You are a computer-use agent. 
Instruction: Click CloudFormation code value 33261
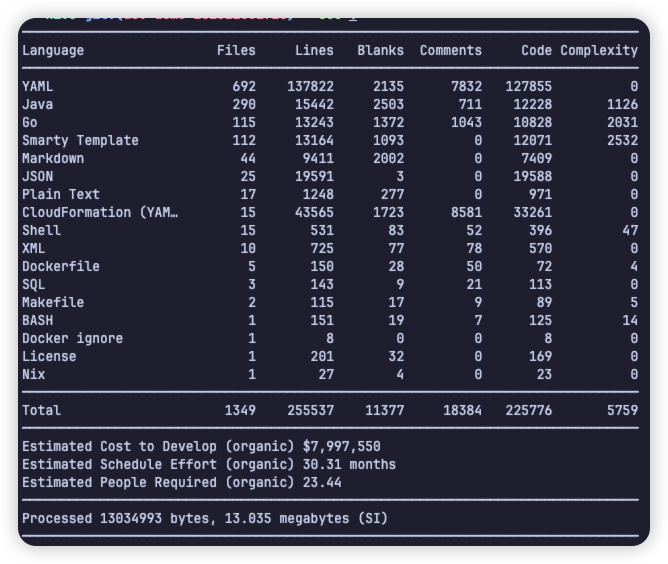(x=533, y=212)
